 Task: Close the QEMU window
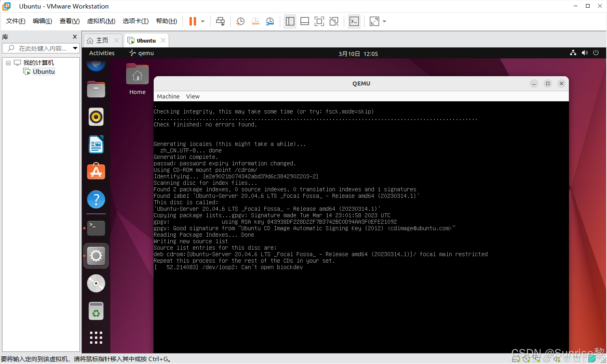coord(562,84)
